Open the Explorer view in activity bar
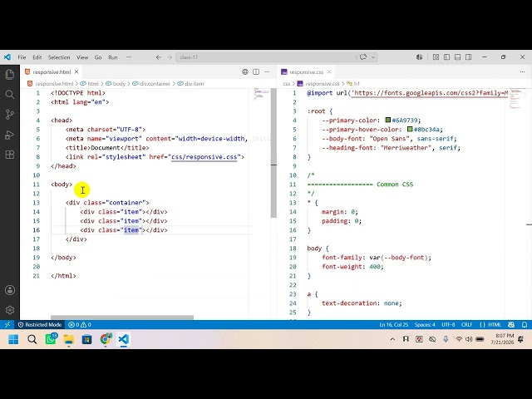532x399 pixels. [10, 74]
